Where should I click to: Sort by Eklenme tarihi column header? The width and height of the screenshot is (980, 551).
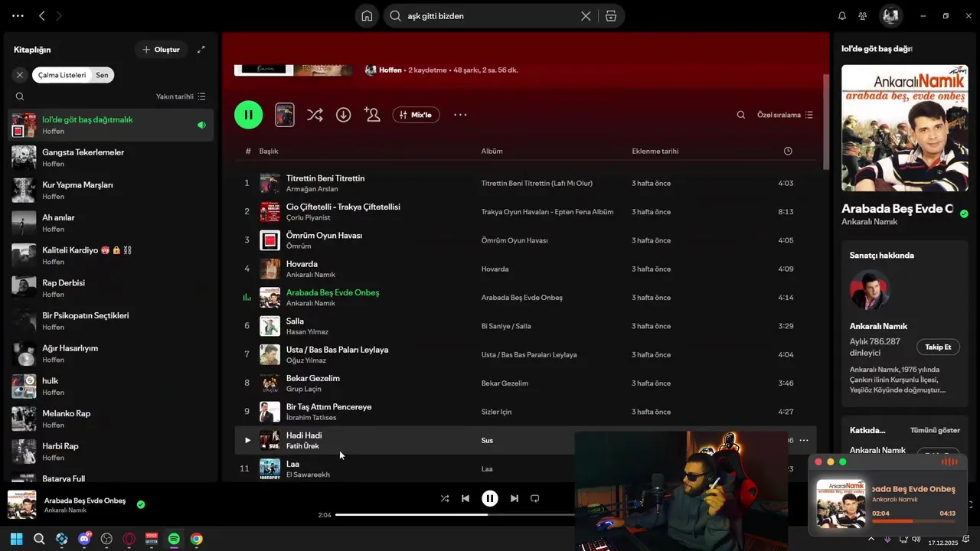coord(655,151)
